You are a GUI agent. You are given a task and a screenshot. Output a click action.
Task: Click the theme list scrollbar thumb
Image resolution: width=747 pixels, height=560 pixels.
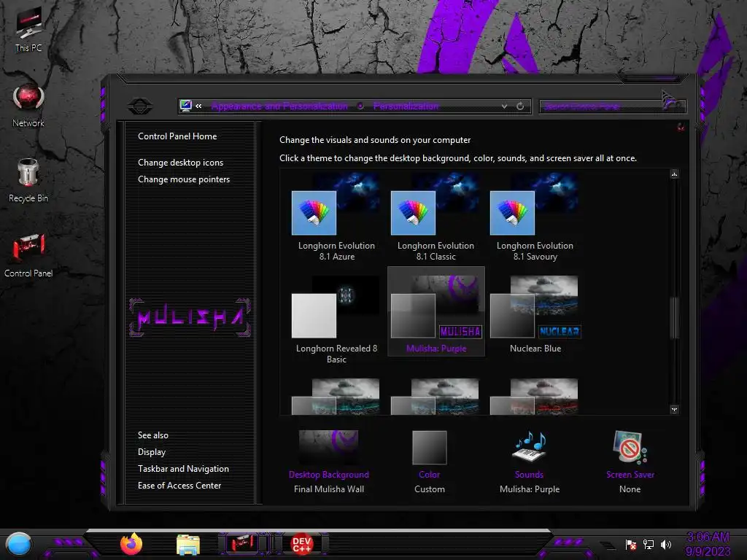coord(674,318)
